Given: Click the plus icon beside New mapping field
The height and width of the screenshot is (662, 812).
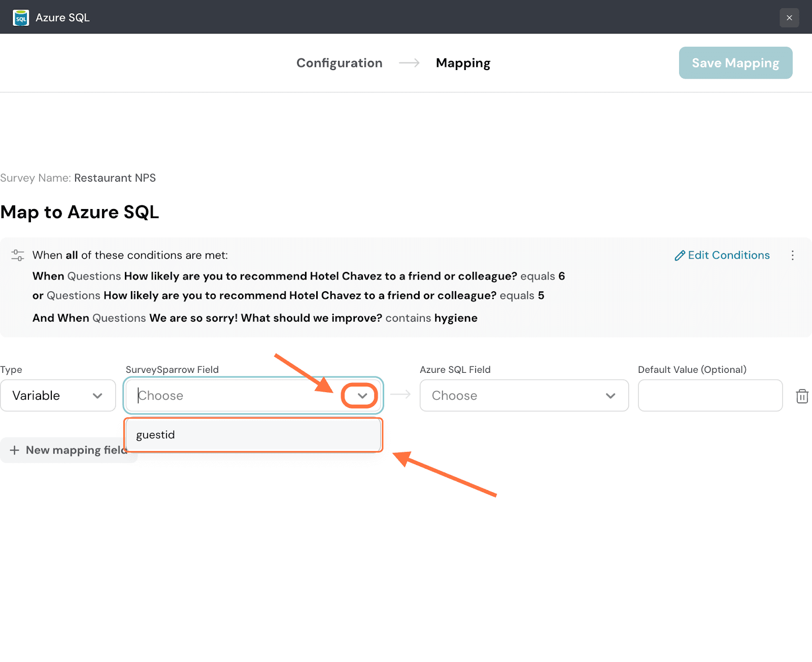Looking at the screenshot, I should [x=15, y=450].
